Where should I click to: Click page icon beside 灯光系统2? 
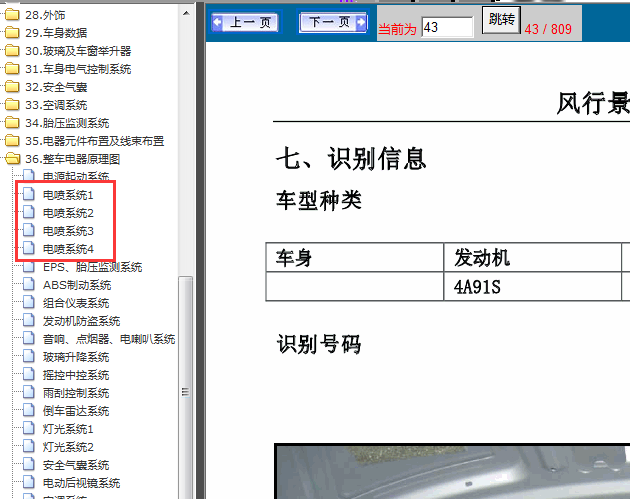[x=29, y=446]
